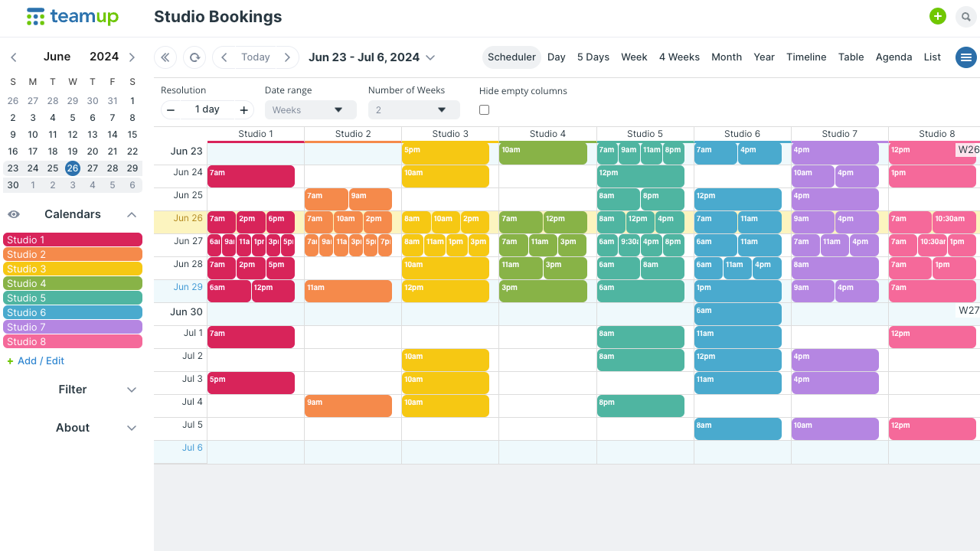Select June 30 in mini calendar
Viewport: 980px width, 551px height.
coord(13,185)
